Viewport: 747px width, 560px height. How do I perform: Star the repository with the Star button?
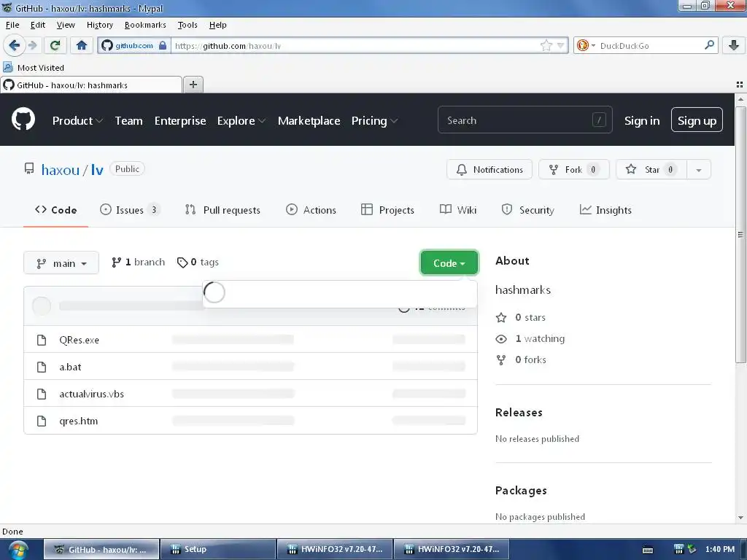click(651, 169)
